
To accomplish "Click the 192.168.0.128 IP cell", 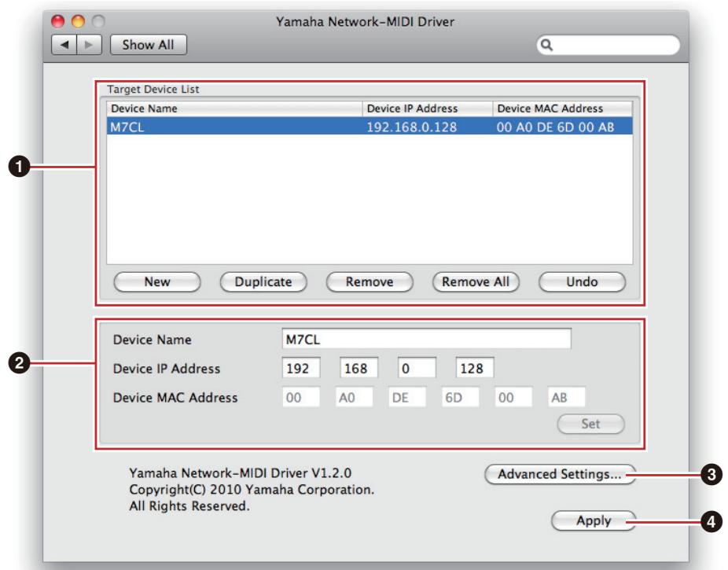I will coord(412,127).
